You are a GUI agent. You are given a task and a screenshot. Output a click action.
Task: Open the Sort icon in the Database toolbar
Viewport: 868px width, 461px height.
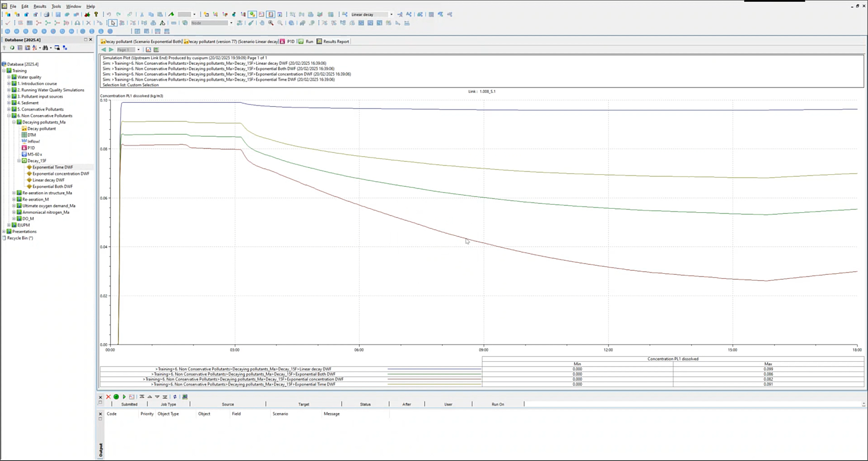(34, 47)
